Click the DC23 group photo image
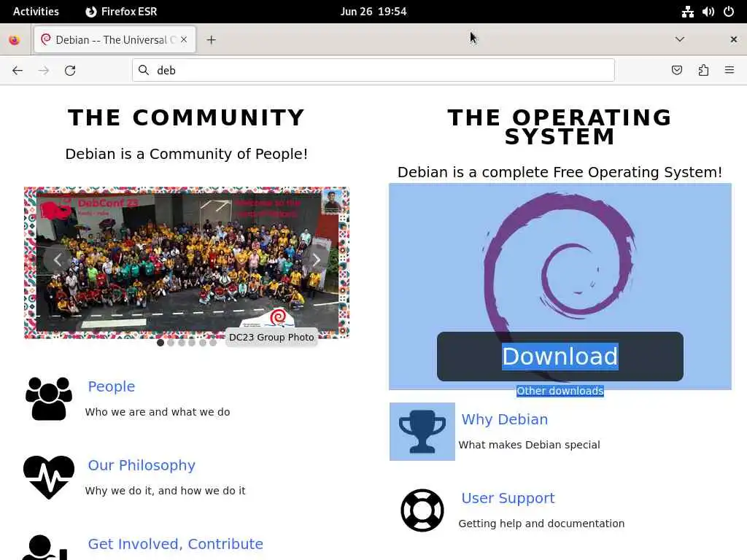 187,262
